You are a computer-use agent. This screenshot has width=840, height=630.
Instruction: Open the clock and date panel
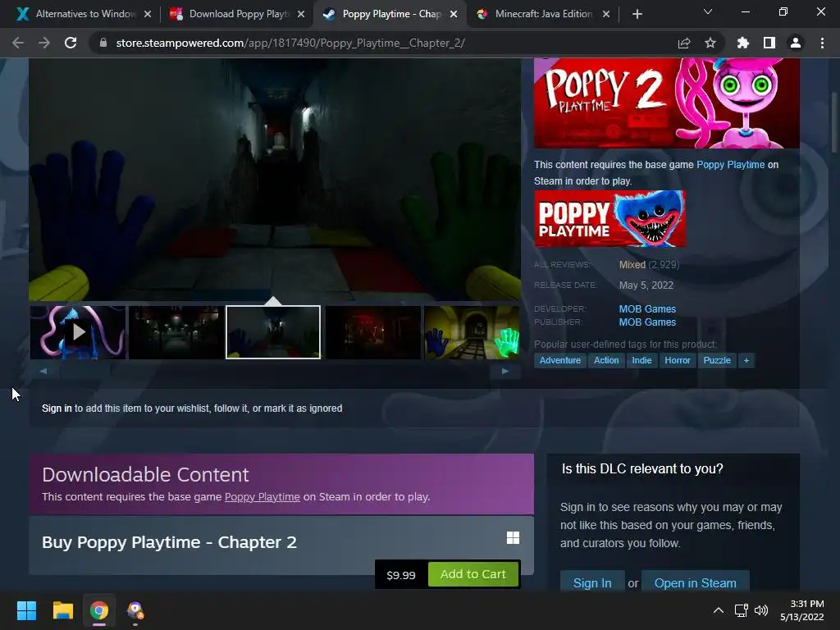pyautogui.click(x=802, y=610)
